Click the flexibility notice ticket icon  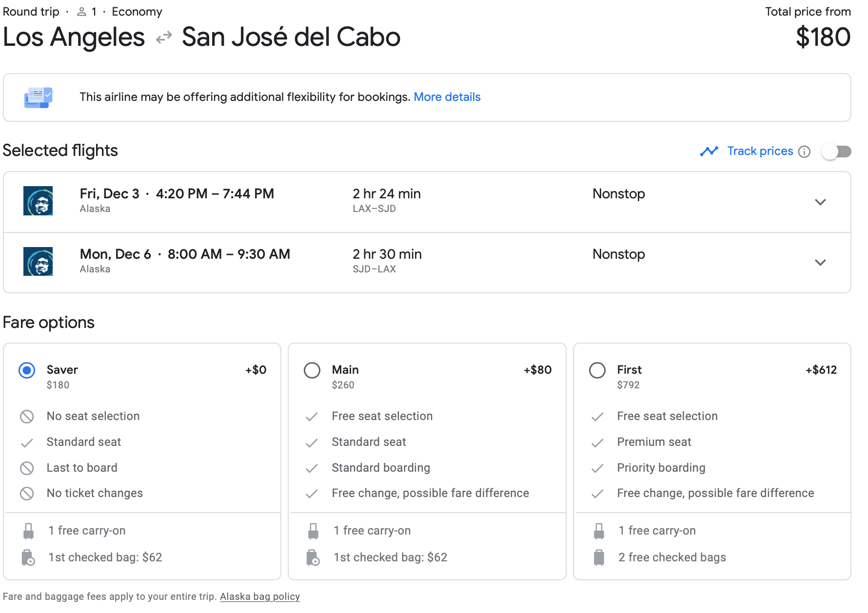point(39,97)
